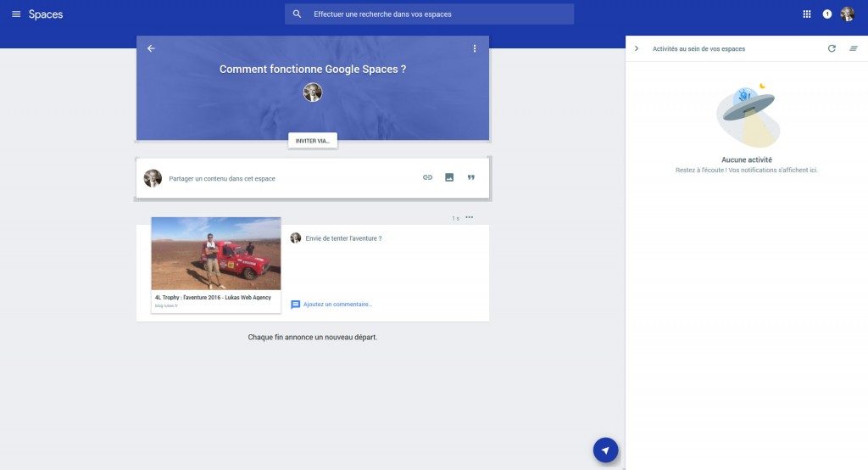The width and height of the screenshot is (868, 470).
Task: Open the post options three-dot menu
Action: (x=469, y=217)
